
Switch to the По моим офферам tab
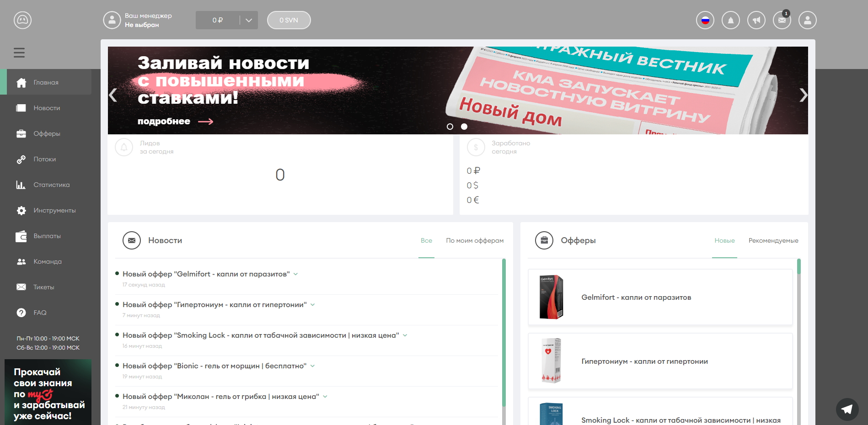tap(475, 240)
